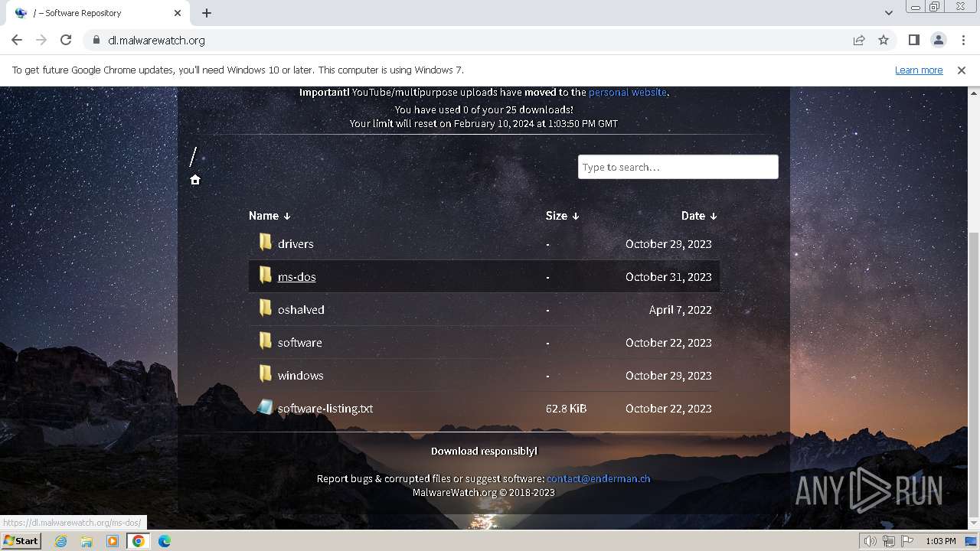Open the side panel icon
Screen dimensions: 980x551
(x=913, y=40)
